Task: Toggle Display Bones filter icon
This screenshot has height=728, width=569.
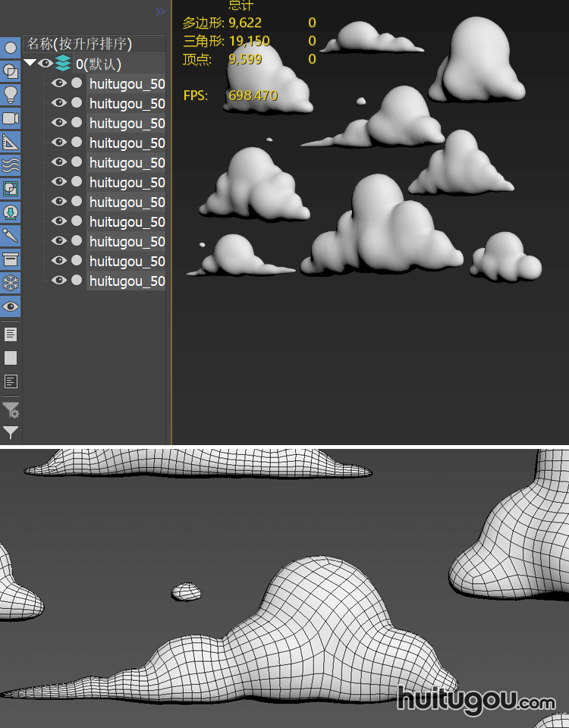Action: pos(11,236)
